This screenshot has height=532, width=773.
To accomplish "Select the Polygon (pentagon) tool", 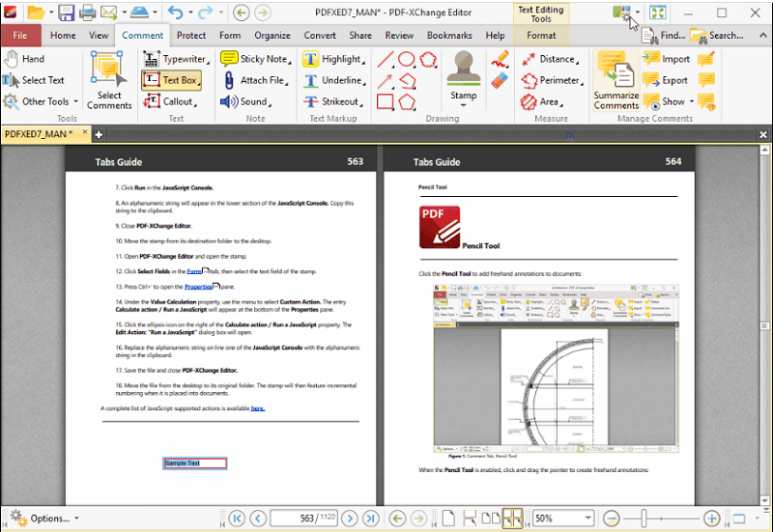I will [407, 102].
